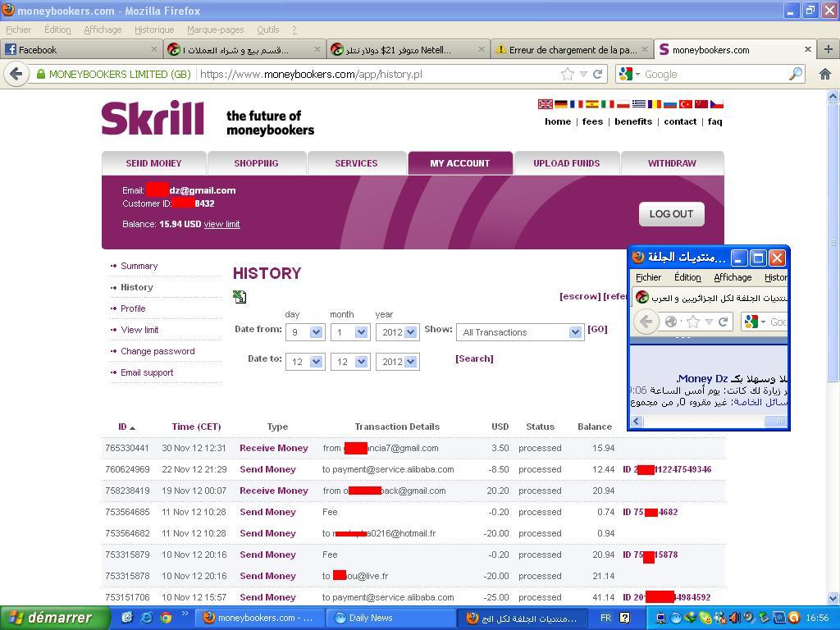Select the German flag language icon
The height and width of the screenshot is (630, 840).
click(560, 104)
